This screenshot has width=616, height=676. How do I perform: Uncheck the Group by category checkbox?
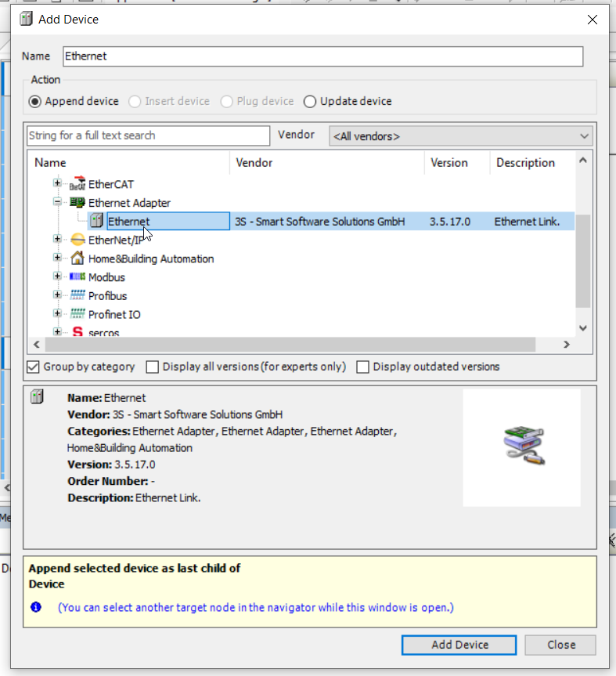(x=33, y=367)
